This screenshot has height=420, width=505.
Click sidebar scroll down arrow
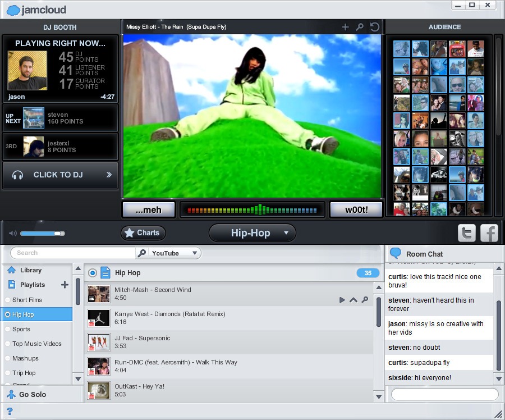[x=78, y=379]
